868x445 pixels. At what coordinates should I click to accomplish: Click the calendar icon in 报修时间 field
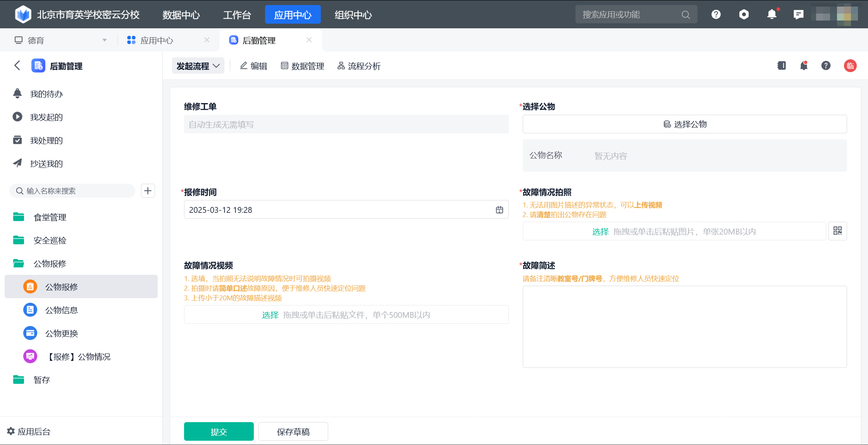(499, 210)
